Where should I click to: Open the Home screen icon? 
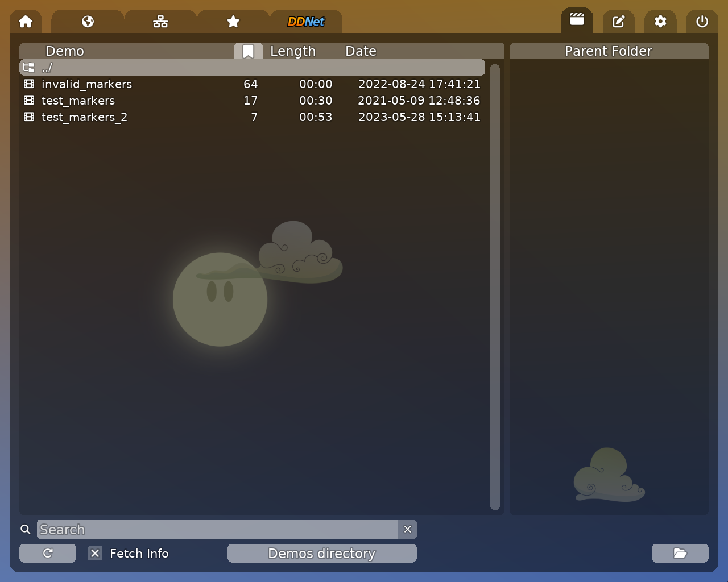coord(25,22)
